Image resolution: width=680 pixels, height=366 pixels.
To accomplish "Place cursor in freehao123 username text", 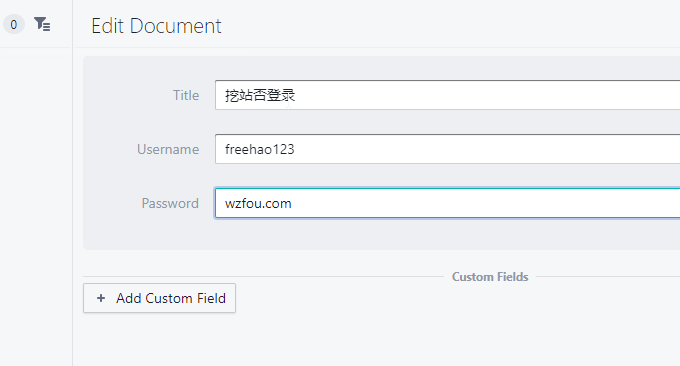I will click(x=259, y=149).
